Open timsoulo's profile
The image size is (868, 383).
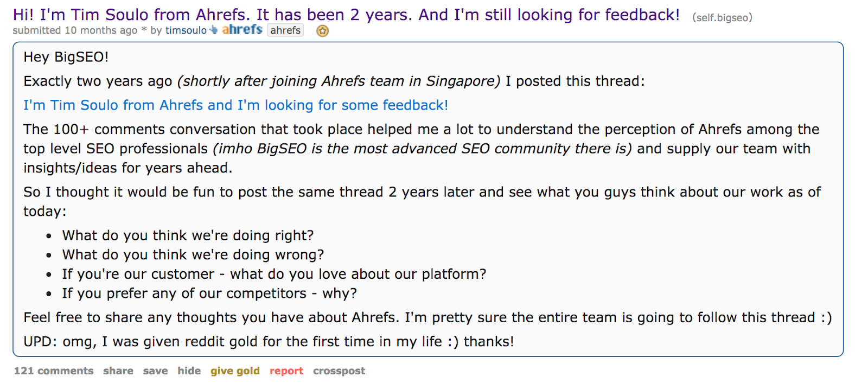[x=186, y=31]
